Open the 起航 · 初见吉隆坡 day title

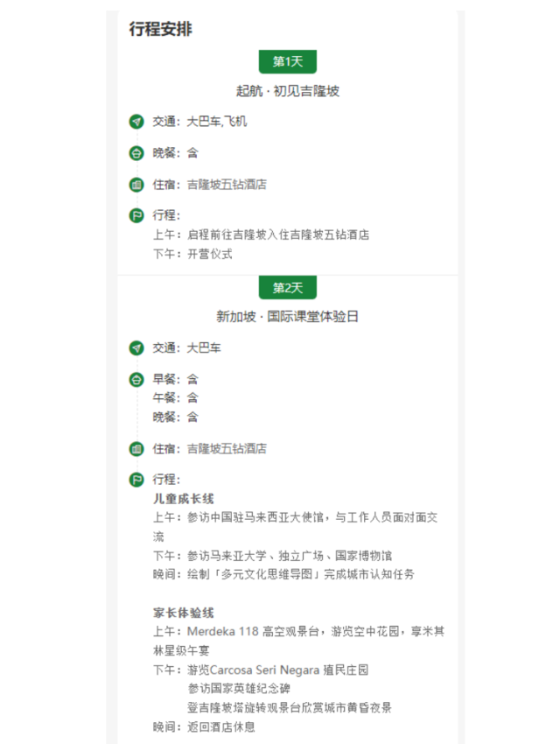pyautogui.click(x=287, y=90)
